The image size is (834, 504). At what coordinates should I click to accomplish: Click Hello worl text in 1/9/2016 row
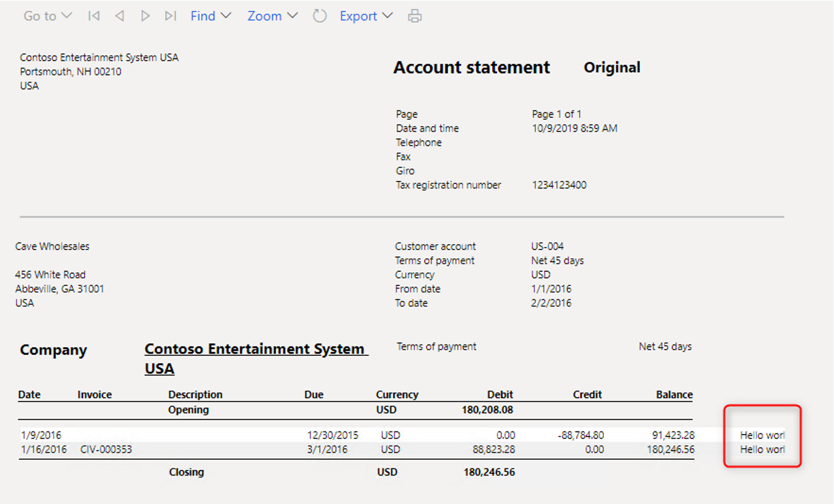point(762,435)
